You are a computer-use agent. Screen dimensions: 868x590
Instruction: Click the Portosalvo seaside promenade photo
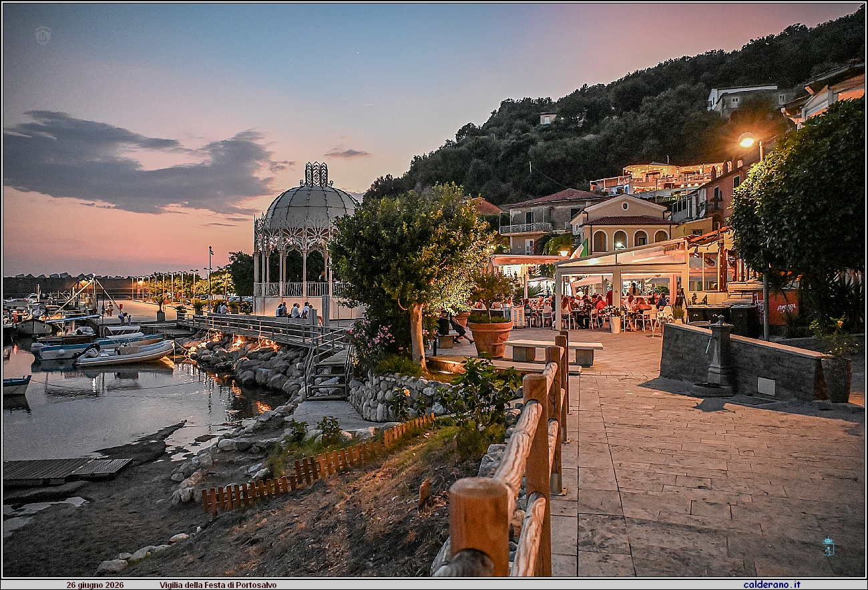pos(434,290)
